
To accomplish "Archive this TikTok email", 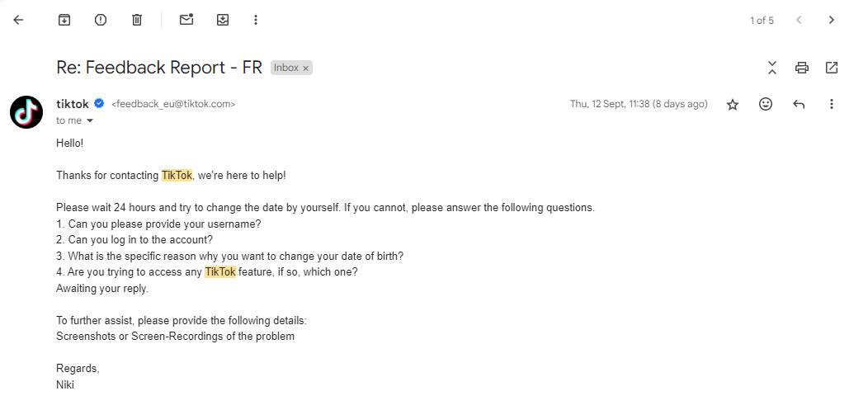I will pyautogui.click(x=64, y=20).
